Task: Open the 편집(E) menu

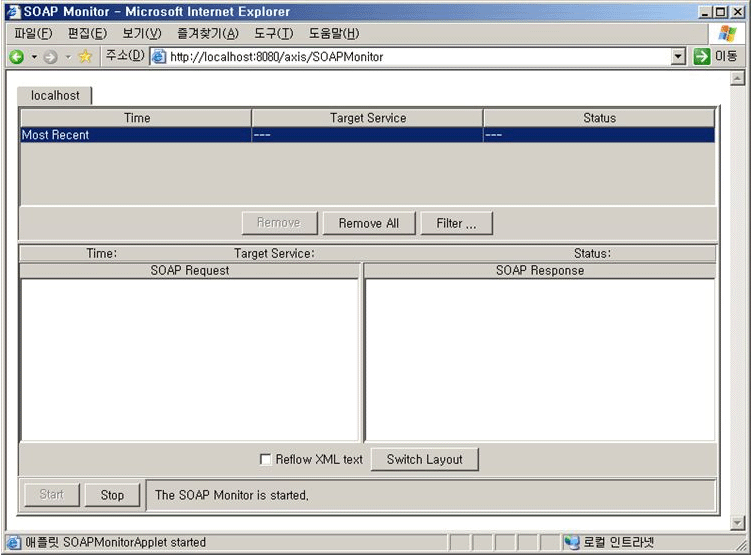Action: [87, 34]
